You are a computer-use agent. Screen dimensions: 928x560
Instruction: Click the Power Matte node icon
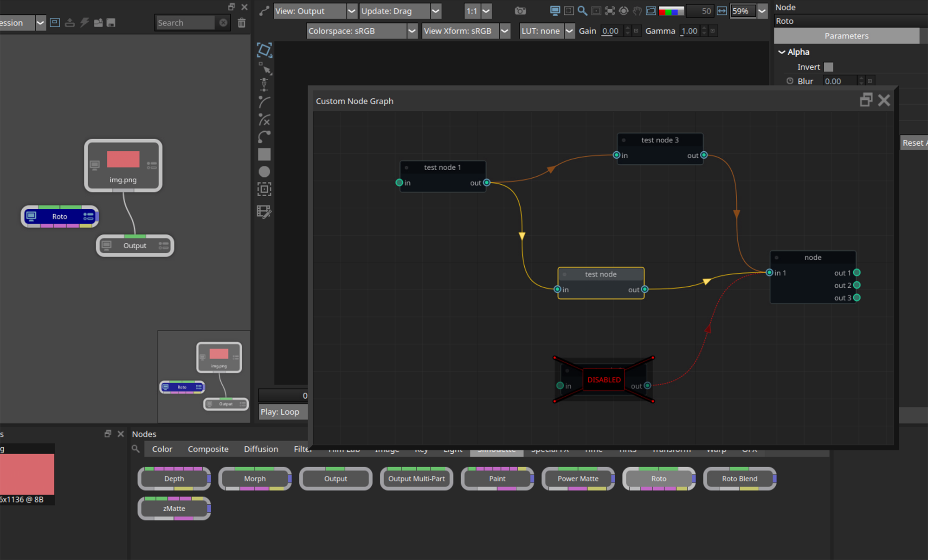578,478
